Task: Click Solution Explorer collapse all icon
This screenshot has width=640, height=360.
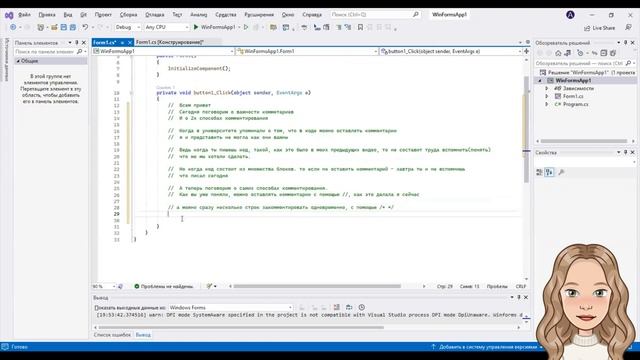Action: [x=604, y=53]
